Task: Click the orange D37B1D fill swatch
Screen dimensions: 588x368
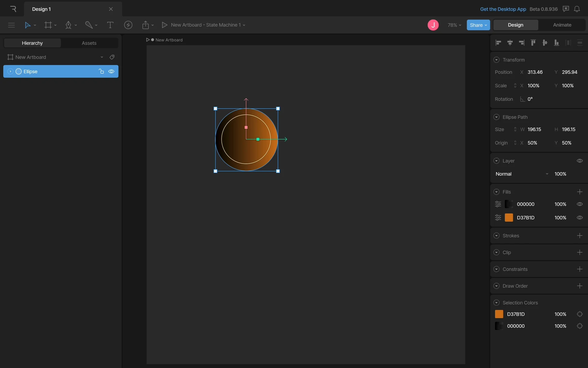Action: pos(509,218)
